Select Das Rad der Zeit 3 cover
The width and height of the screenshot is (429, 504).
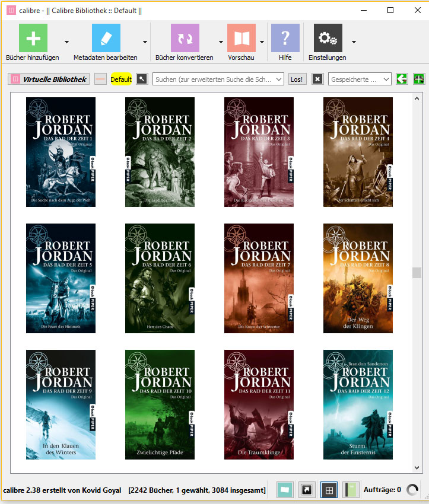[x=259, y=152]
